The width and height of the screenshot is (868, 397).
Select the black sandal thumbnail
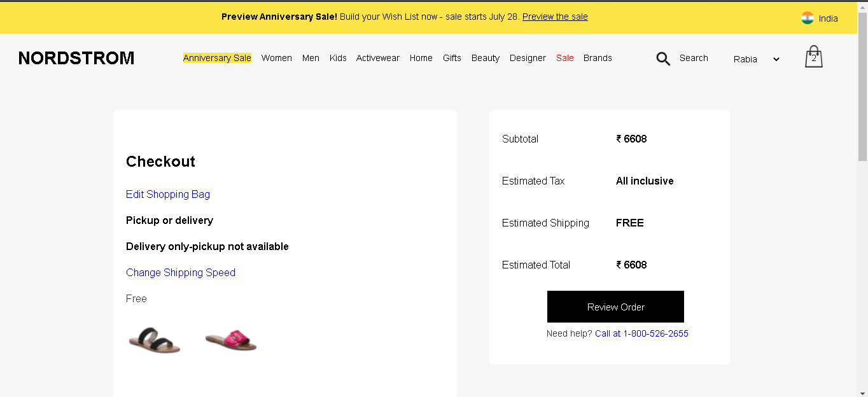155,340
